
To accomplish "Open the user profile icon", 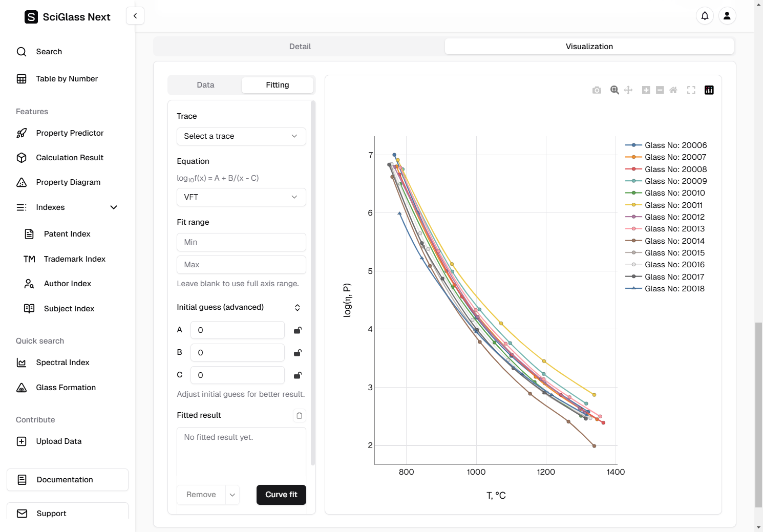I will (x=727, y=16).
